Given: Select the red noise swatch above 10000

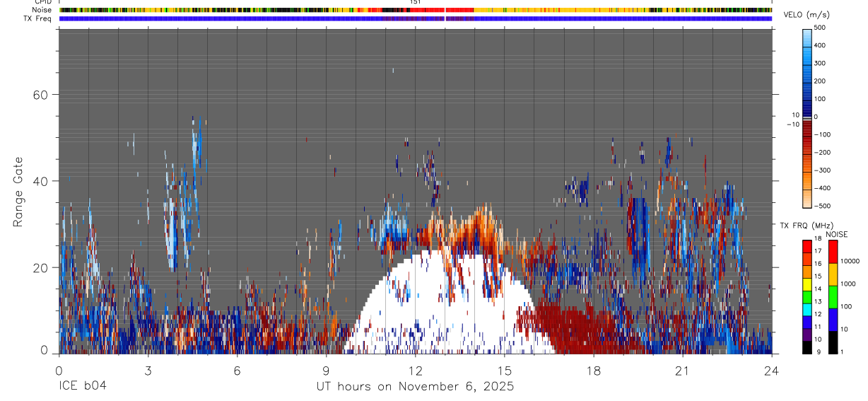Looking at the screenshot, I should click(x=833, y=251).
